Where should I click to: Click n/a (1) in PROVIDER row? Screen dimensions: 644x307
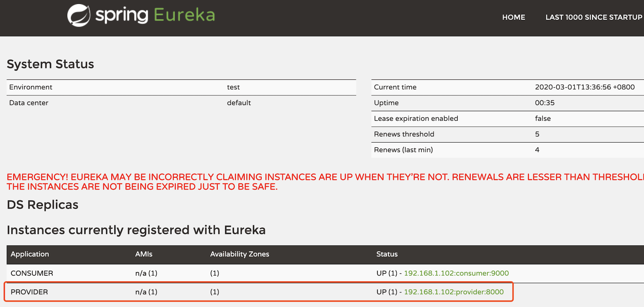point(146,292)
